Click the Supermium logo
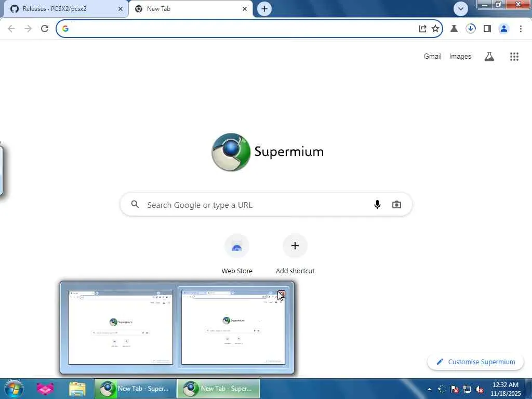Viewport: 532px width, 399px height. (x=268, y=152)
